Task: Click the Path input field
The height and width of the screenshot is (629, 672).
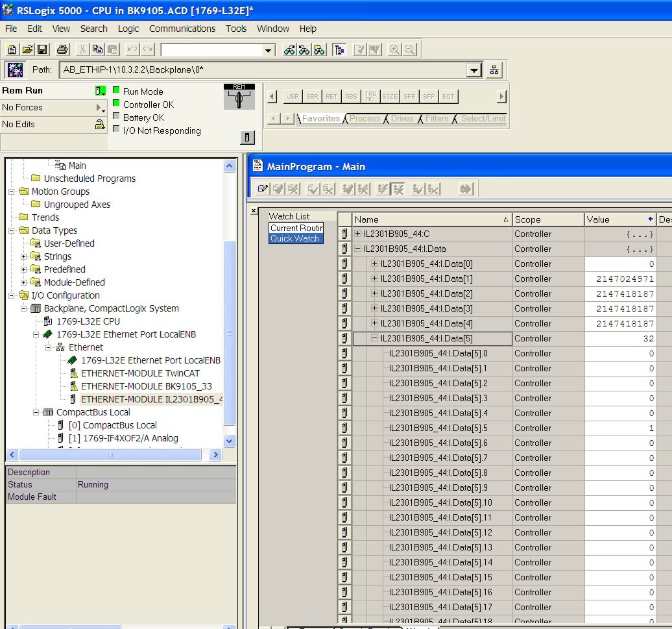Action: point(262,70)
